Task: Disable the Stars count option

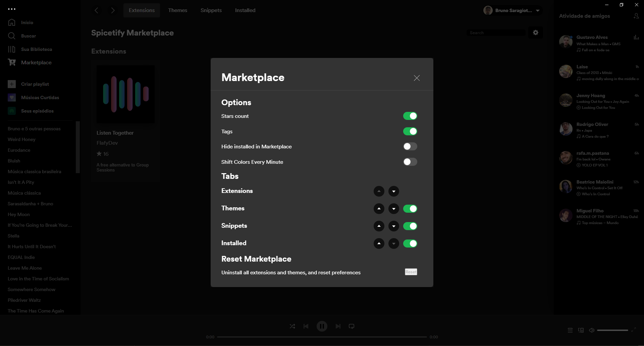Action: pyautogui.click(x=410, y=116)
